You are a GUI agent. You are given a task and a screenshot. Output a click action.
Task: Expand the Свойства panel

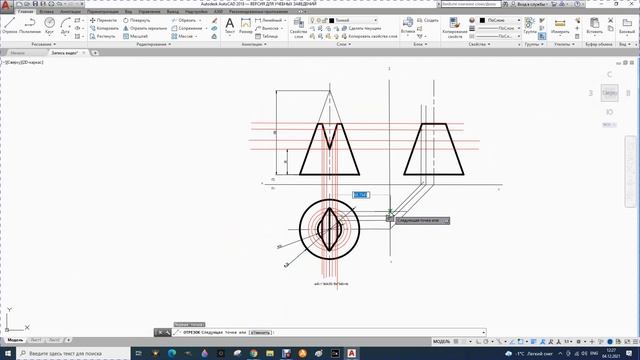pos(479,44)
